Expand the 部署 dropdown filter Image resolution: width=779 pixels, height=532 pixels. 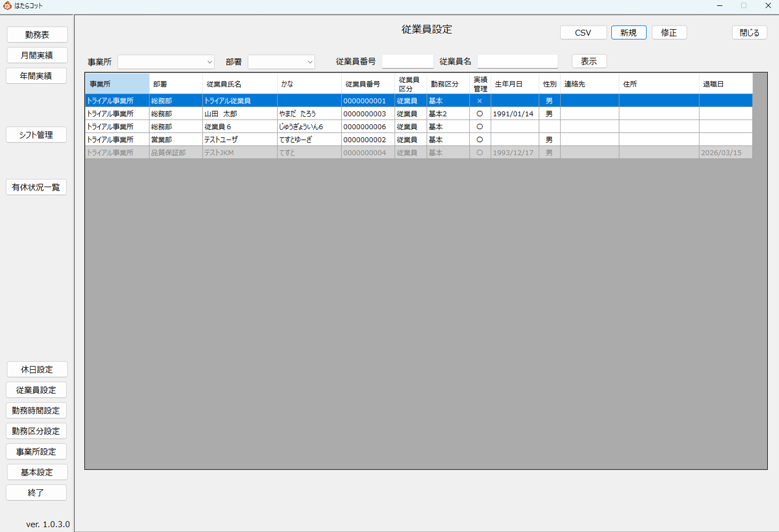(281, 62)
